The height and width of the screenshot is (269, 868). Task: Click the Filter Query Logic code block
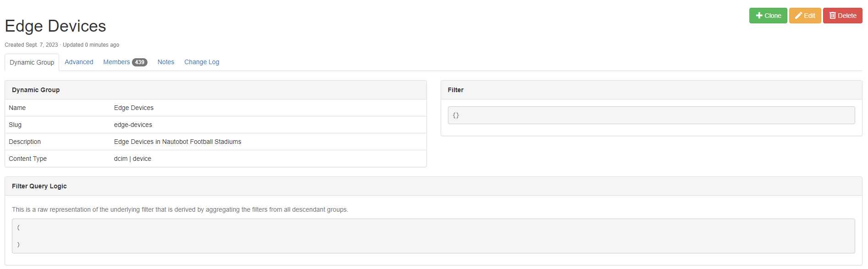(x=433, y=236)
